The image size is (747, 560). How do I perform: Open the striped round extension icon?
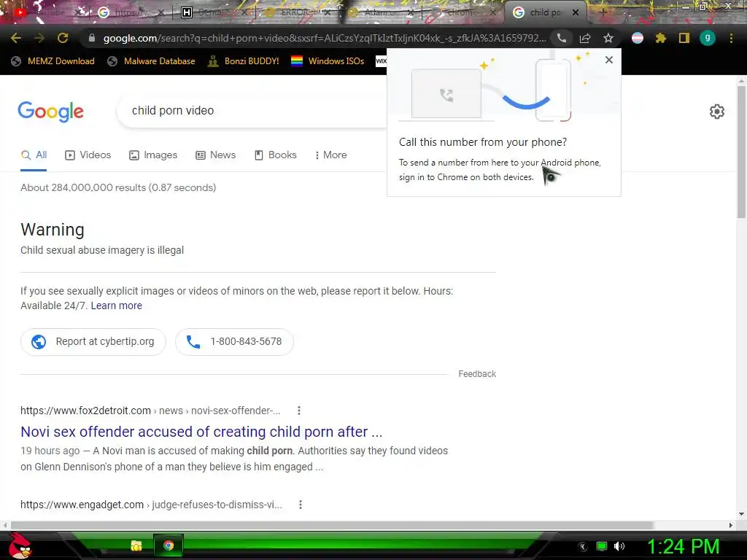(638, 38)
